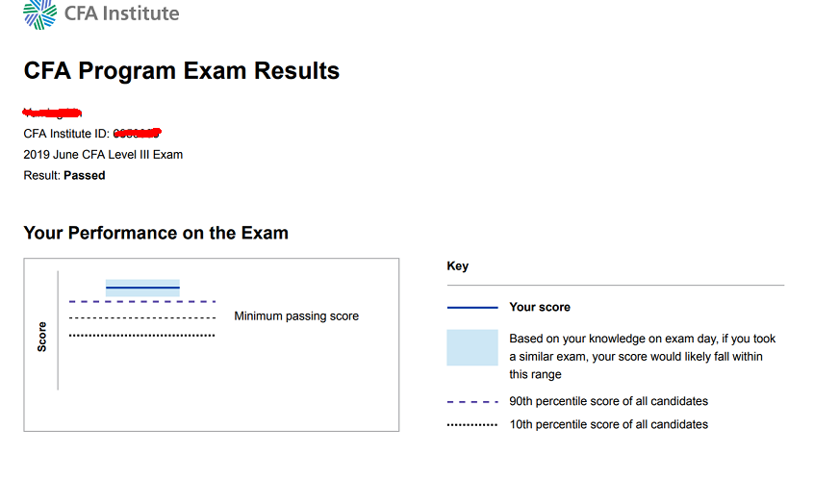
Task: Click the vertical Score axis label
Action: (41, 337)
